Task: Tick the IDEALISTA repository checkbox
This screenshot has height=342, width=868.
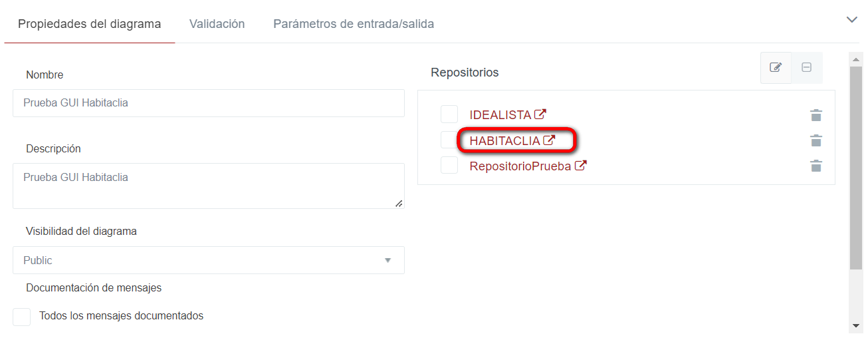Action: coord(449,114)
